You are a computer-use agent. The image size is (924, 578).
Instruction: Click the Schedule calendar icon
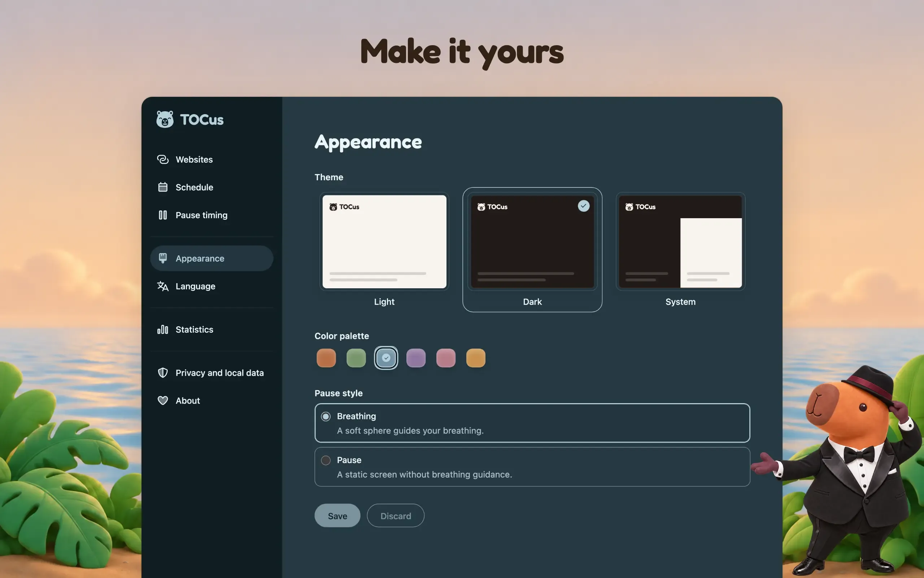[x=163, y=187]
